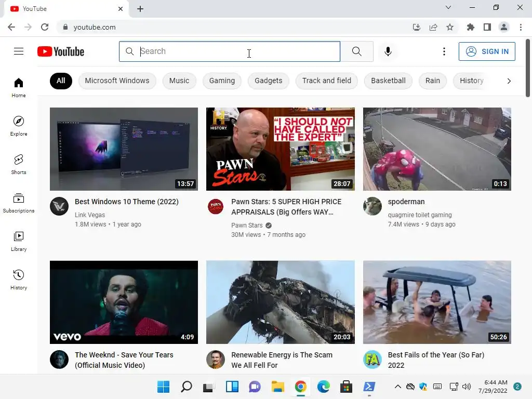The height and width of the screenshot is (399, 532).
Task: Open The Weeknd Save Your Tears title
Action: click(124, 360)
